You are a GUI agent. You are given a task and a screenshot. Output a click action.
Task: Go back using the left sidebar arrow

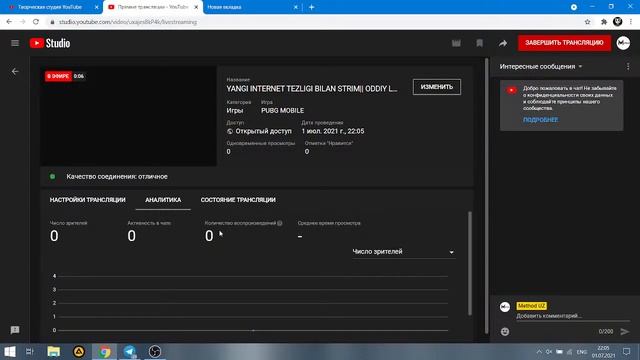(15, 71)
